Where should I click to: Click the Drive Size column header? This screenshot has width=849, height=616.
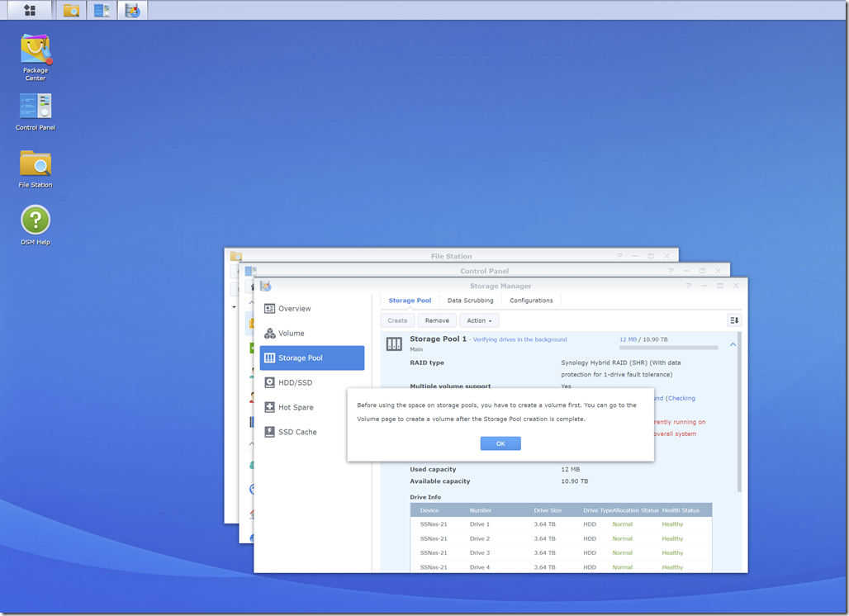click(x=548, y=510)
